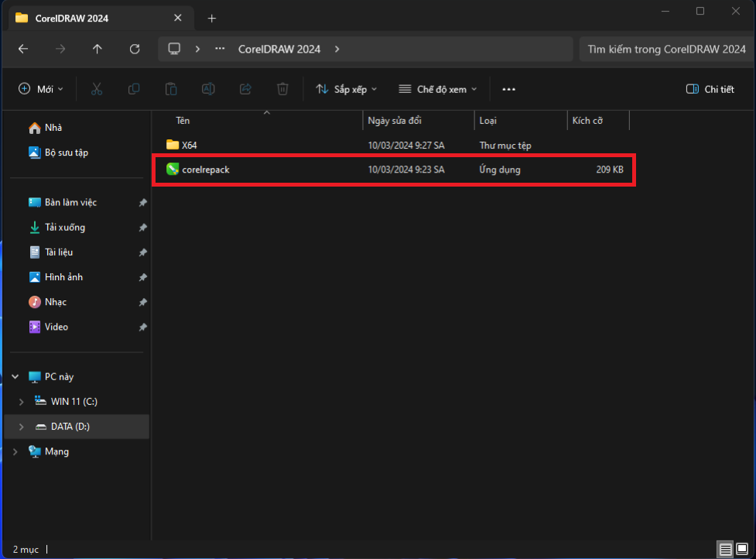Select the corelrepack application file

393,170
